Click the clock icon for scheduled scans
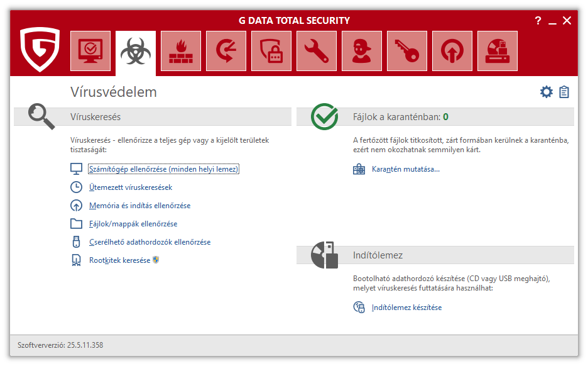 coord(76,187)
